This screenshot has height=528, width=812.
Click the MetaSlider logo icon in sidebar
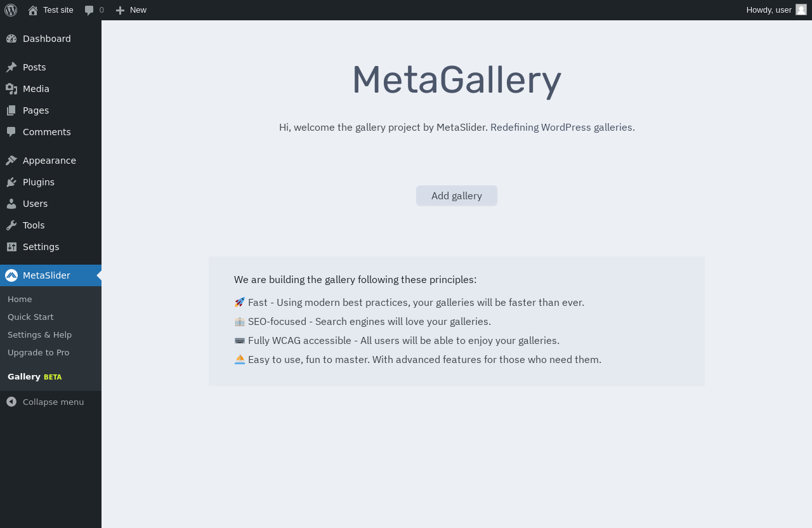(11, 275)
